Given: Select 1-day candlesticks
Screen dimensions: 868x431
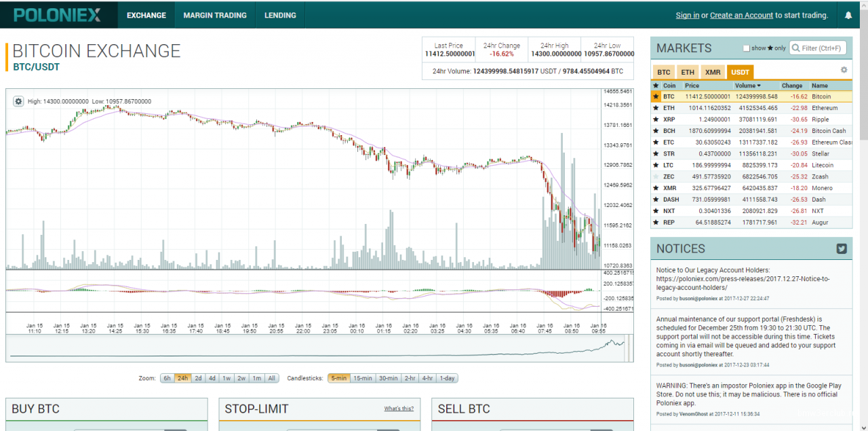Looking at the screenshot, I should [x=447, y=378].
